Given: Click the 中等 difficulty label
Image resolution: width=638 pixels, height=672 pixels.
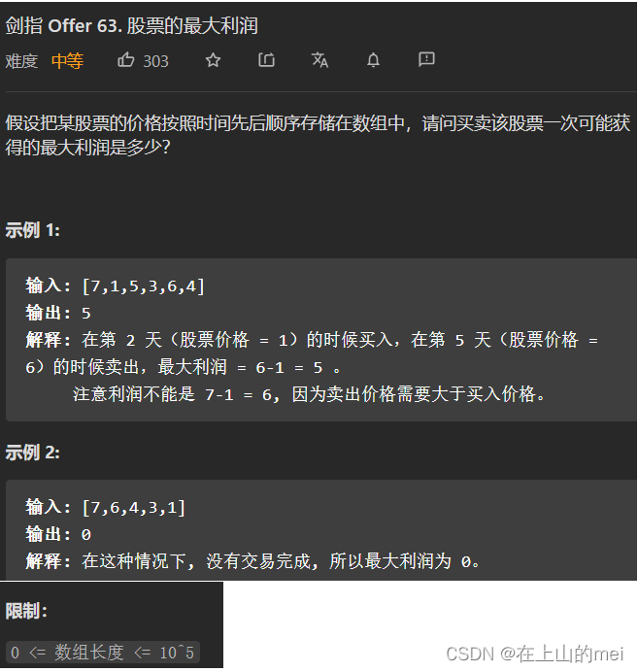Looking at the screenshot, I should pyautogui.click(x=67, y=61).
